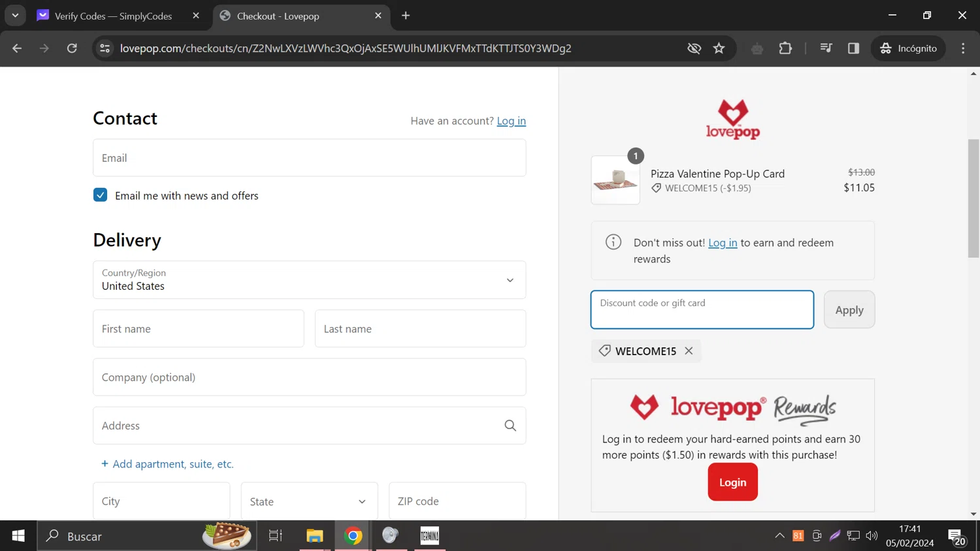Click the Address input field
The height and width of the screenshot is (551, 980).
[309, 426]
